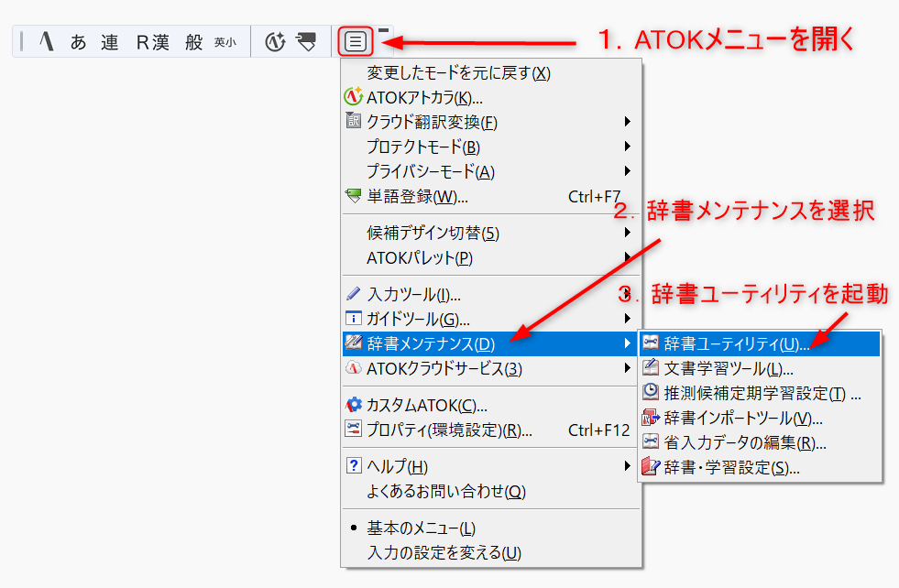Open 入力ツール(I)... entry

click(491, 294)
